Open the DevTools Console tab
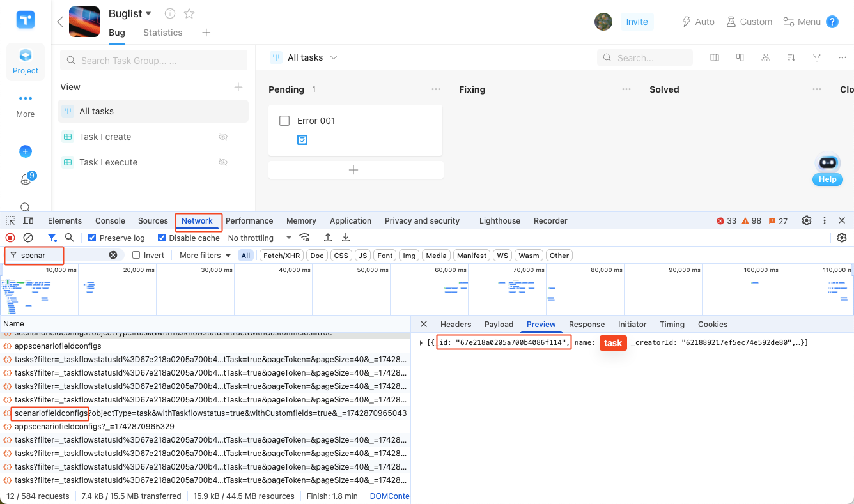 (110, 220)
